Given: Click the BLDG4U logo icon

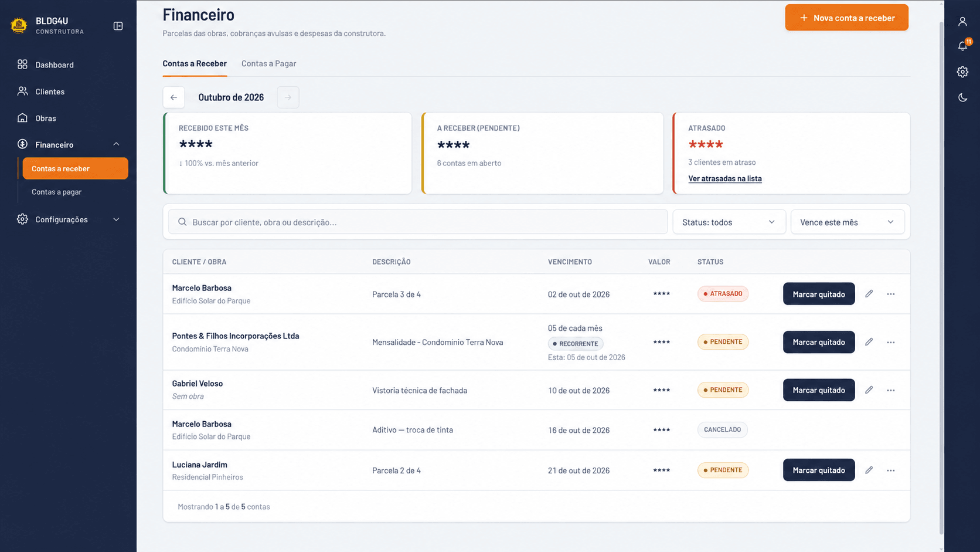Looking at the screenshot, I should click(19, 26).
